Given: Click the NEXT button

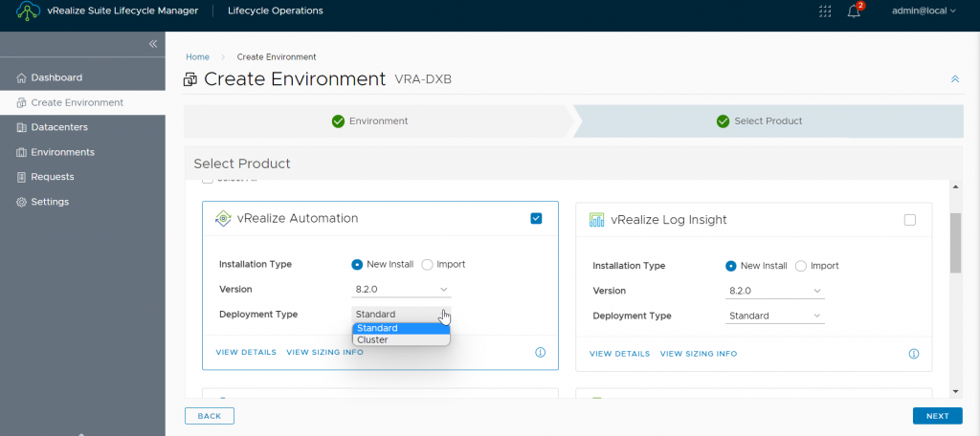Looking at the screenshot, I should [x=938, y=416].
